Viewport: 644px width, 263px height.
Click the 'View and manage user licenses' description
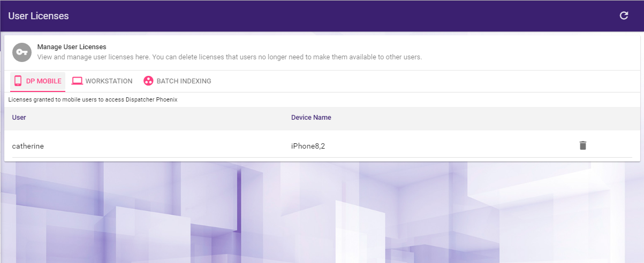tap(229, 57)
